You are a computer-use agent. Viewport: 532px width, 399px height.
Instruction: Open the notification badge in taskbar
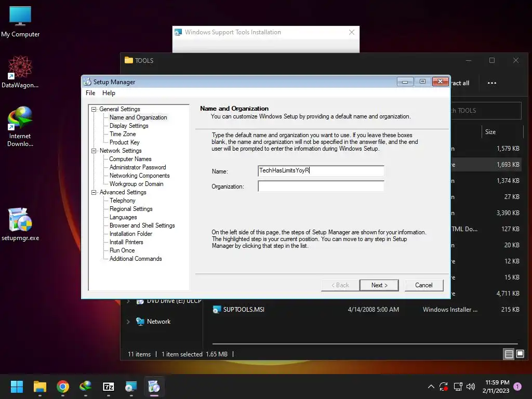point(517,387)
